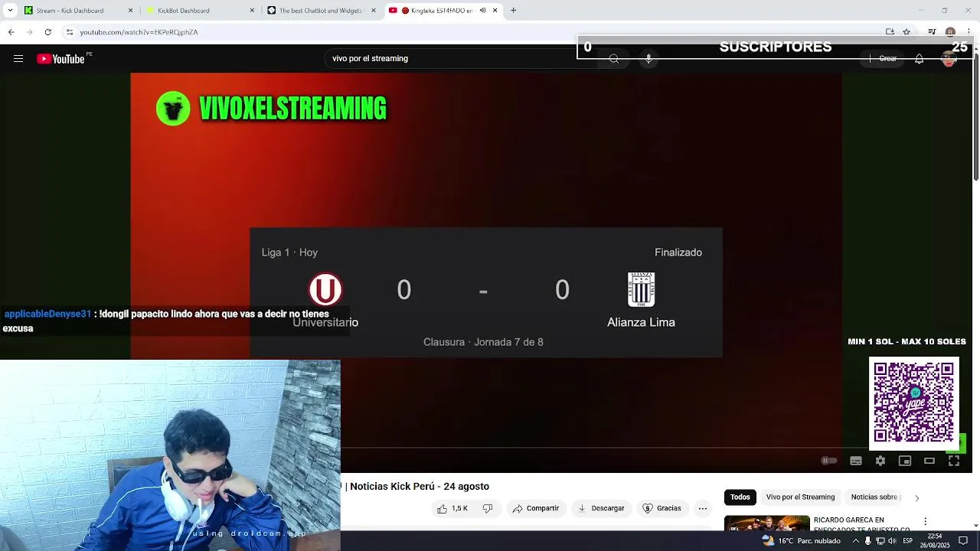This screenshot has height=551, width=980.
Task: Reload the page
Action: (x=47, y=32)
